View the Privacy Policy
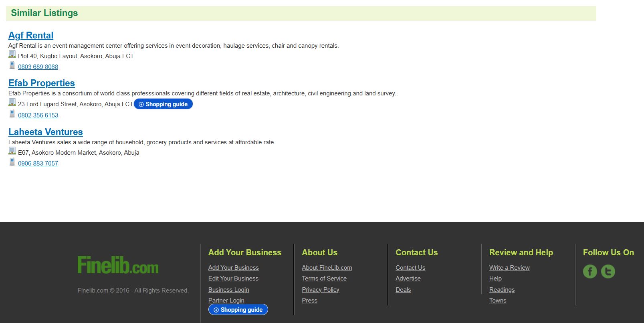The image size is (644, 323). [x=321, y=290]
